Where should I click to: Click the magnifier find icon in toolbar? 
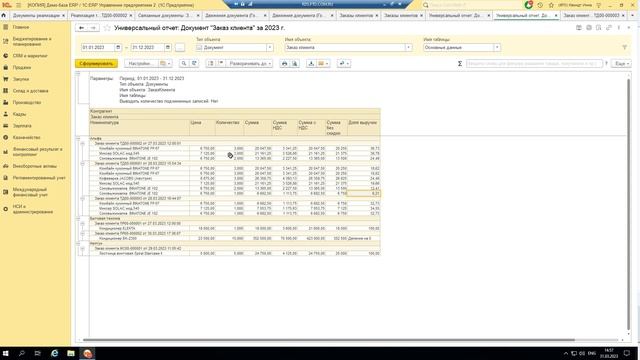point(184,64)
